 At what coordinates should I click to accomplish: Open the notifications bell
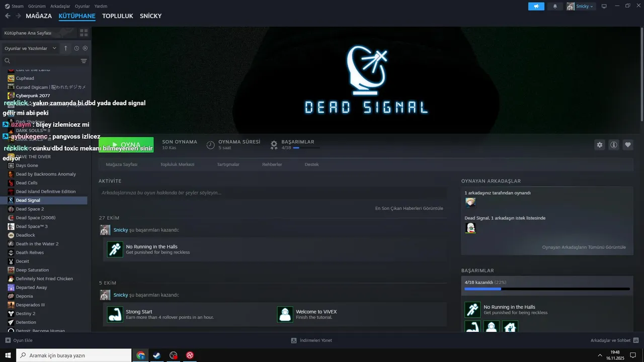click(x=555, y=6)
